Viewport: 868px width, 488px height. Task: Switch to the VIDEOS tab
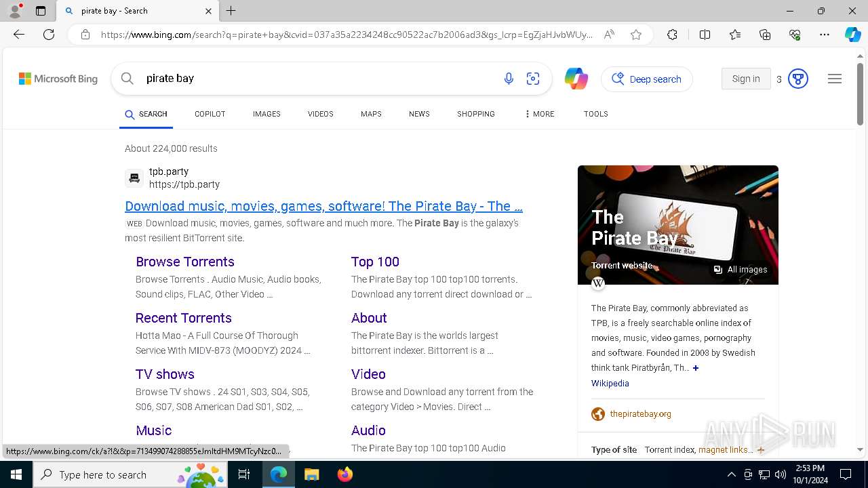(x=321, y=114)
